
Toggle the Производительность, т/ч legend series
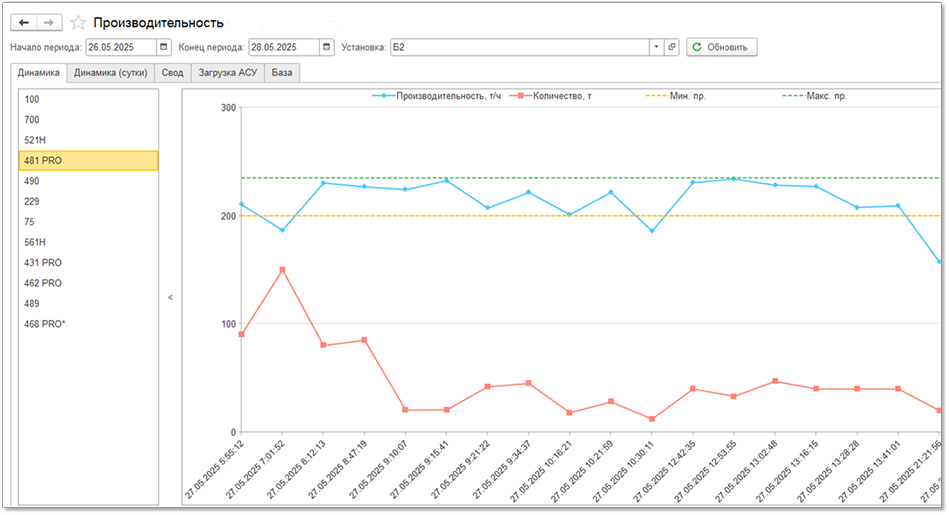(x=441, y=97)
